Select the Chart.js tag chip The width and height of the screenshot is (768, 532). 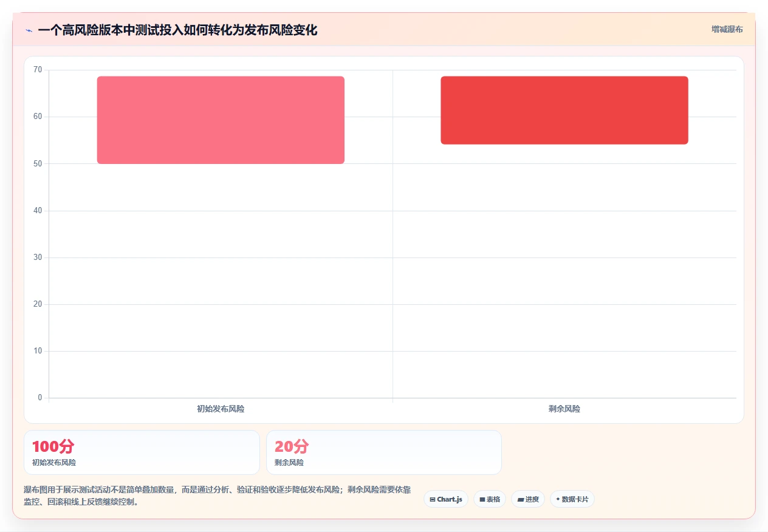[446, 499]
